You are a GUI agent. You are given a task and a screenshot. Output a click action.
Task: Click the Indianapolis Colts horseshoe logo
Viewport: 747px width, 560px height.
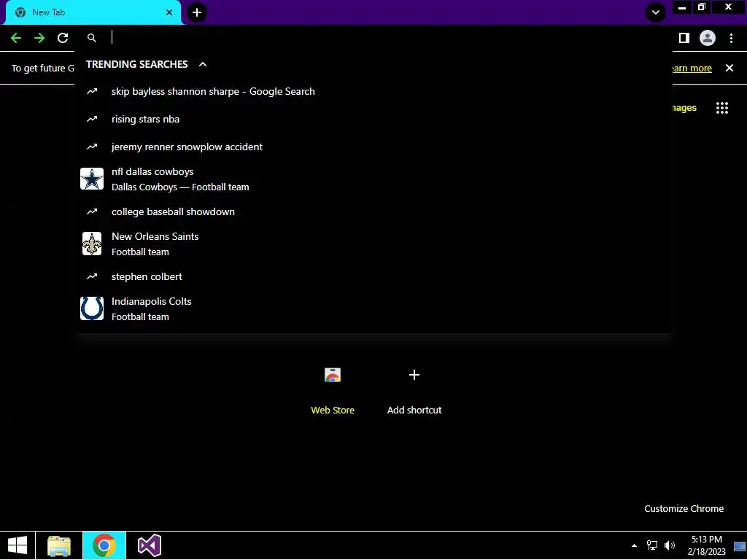click(92, 308)
